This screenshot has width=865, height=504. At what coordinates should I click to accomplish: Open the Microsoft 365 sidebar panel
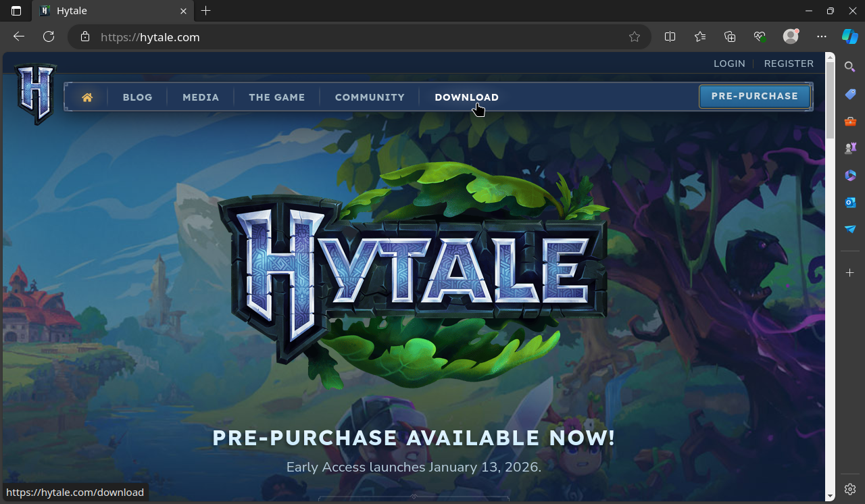coord(849,175)
